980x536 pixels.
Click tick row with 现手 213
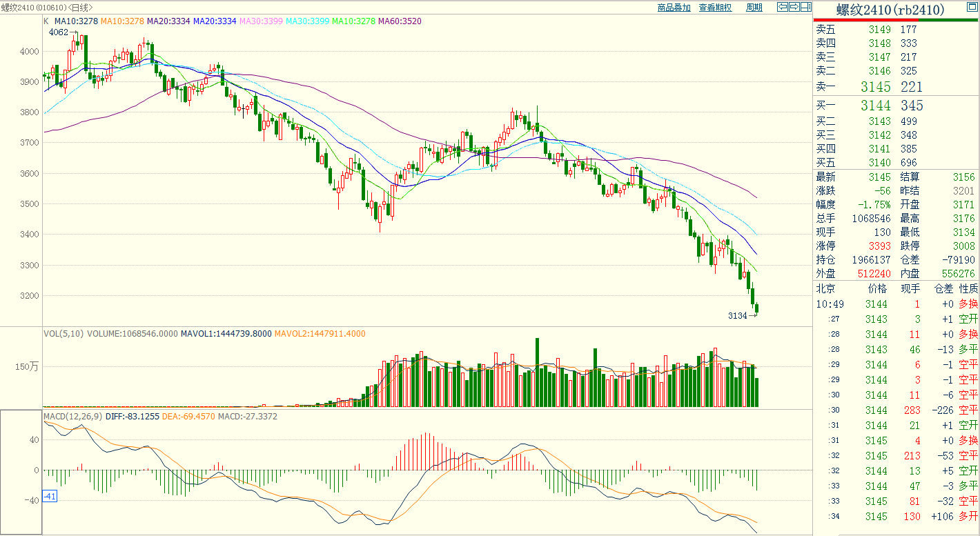tap(896, 455)
